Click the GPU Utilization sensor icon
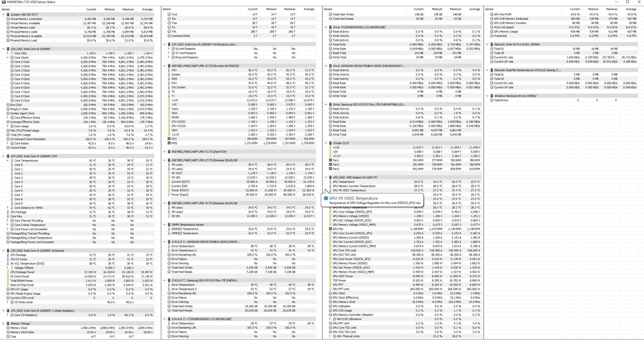644x340 pixels. pyautogui.click(x=330, y=306)
